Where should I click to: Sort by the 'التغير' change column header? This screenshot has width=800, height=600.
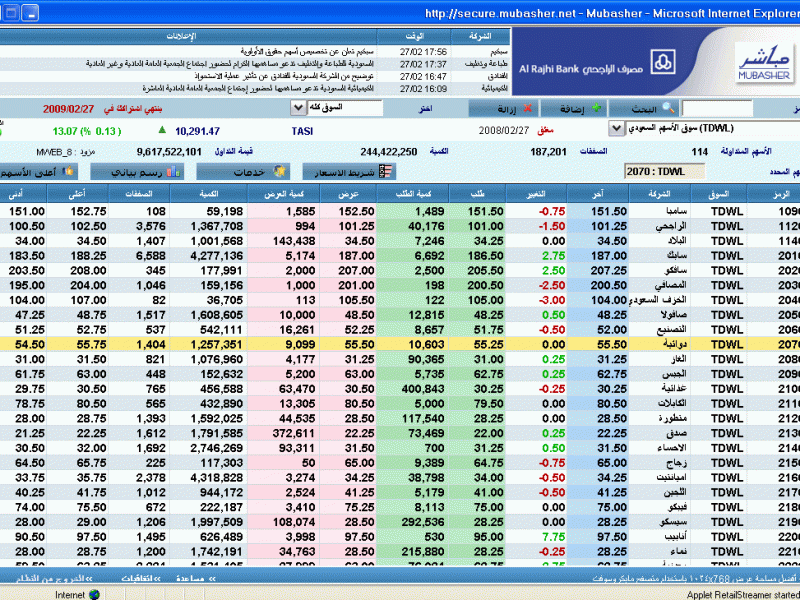(x=536, y=194)
